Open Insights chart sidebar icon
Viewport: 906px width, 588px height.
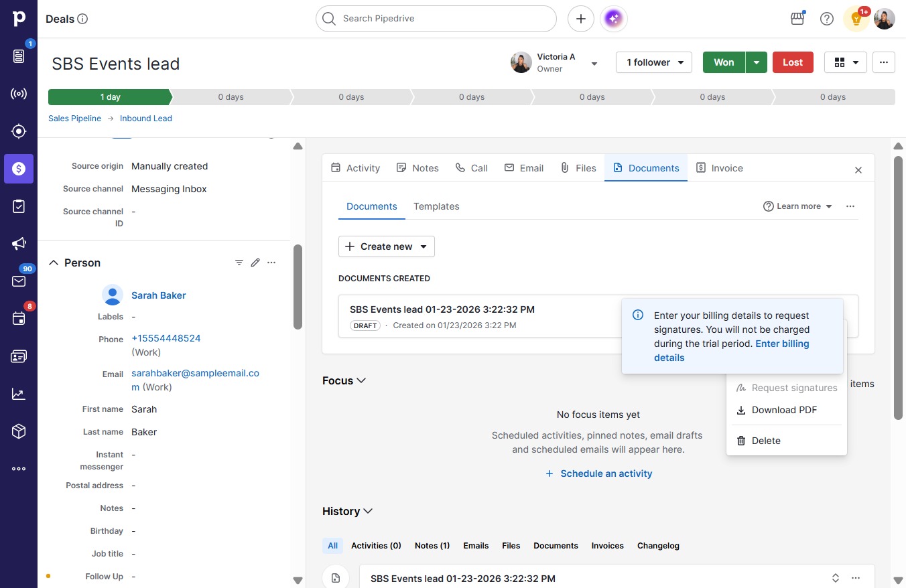point(19,394)
